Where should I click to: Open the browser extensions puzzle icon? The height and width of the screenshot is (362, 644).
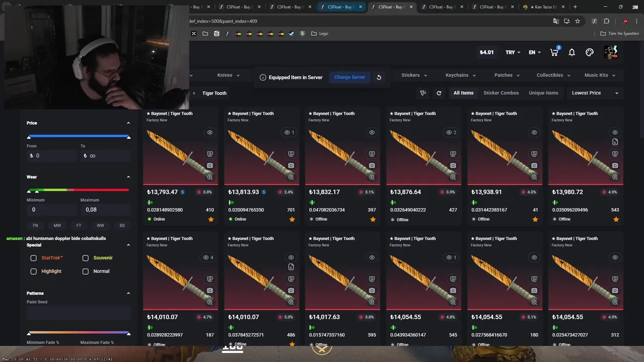pyautogui.click(x=606, y=21)
